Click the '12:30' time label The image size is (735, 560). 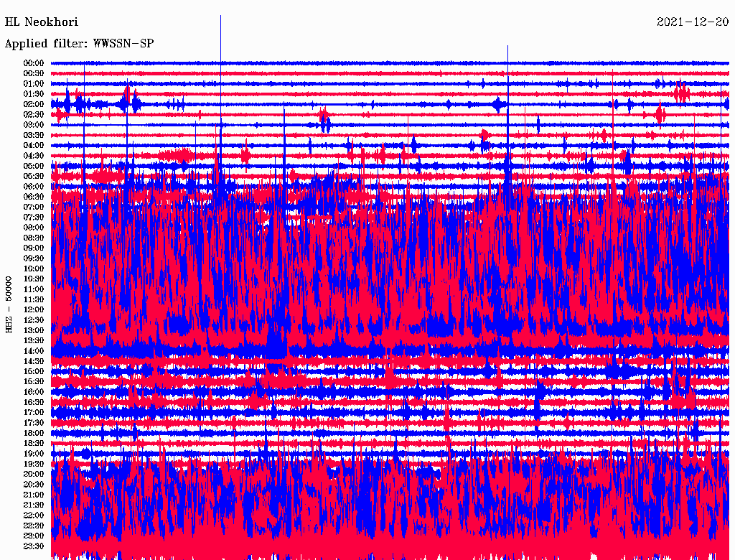34,320
